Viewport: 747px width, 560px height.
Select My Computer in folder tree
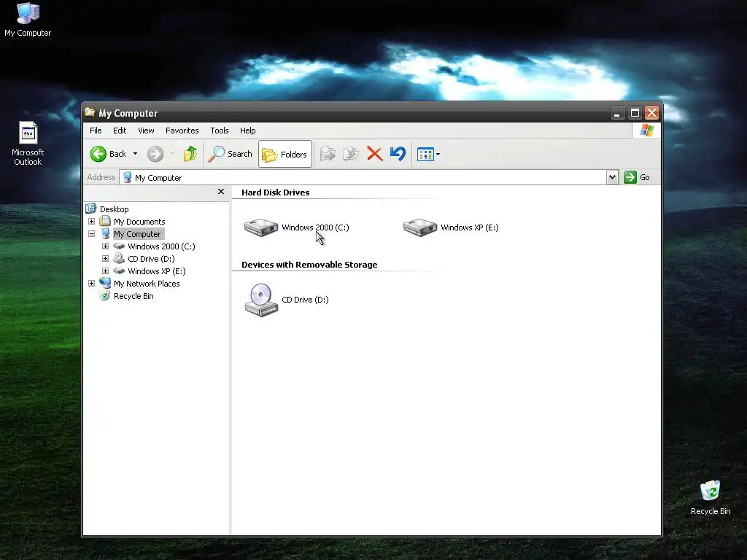[x=137, y=234]
